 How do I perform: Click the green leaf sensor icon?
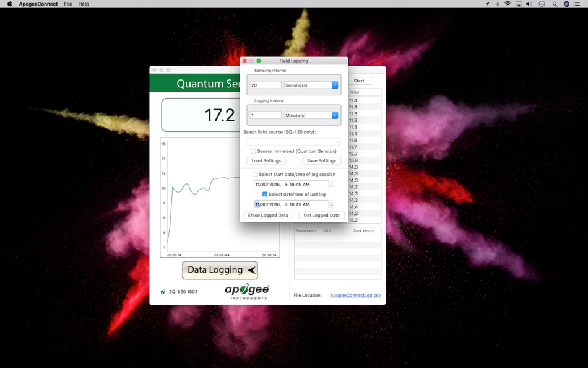pos(163,291)
